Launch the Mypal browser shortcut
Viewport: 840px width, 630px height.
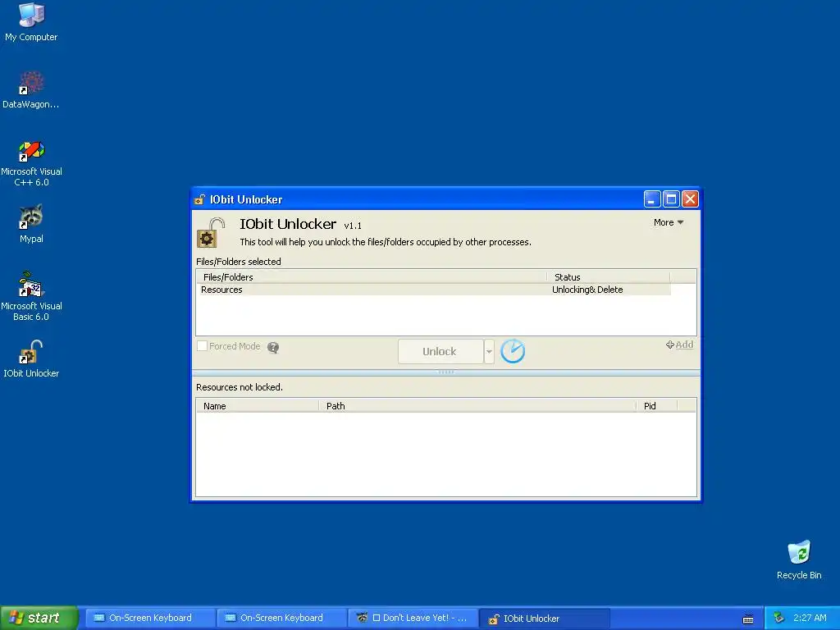(31, 224)
